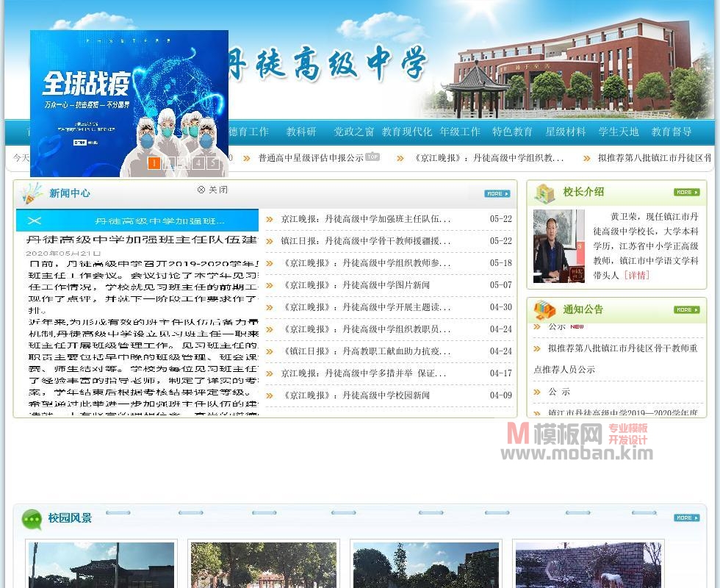Open ticker link 普通高中星级评估申报公示
The height and width of the screenshot is (588, 720).
coord(311,158)
